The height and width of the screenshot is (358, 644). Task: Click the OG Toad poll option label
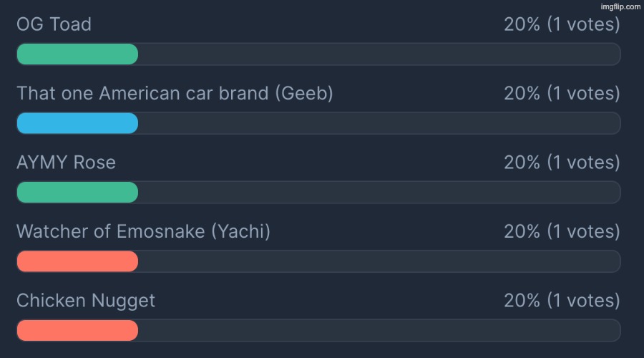click(x=54, y=24)
